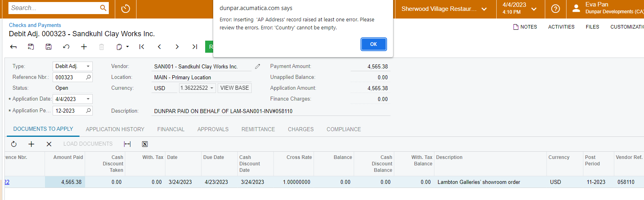Switch to Charges tab
Viewport: 644px width, 200px height.
pyautogui.click(x=301, y=129)
